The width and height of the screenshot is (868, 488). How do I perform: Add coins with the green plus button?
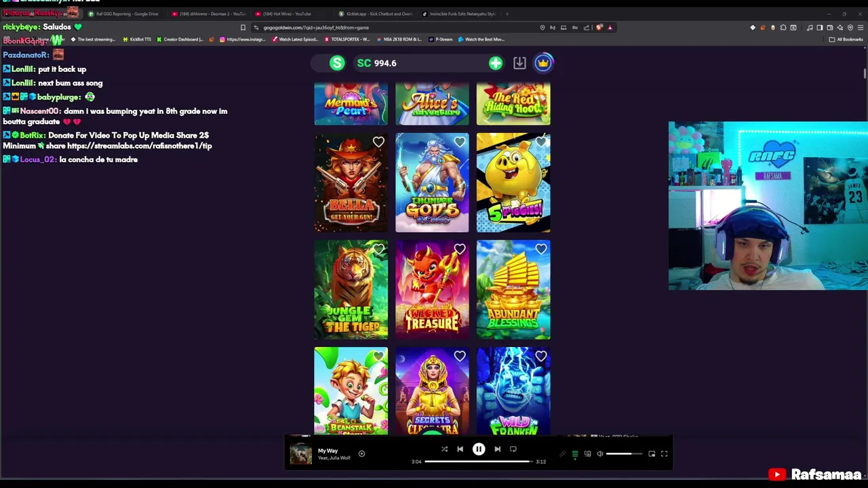[496, 63]
